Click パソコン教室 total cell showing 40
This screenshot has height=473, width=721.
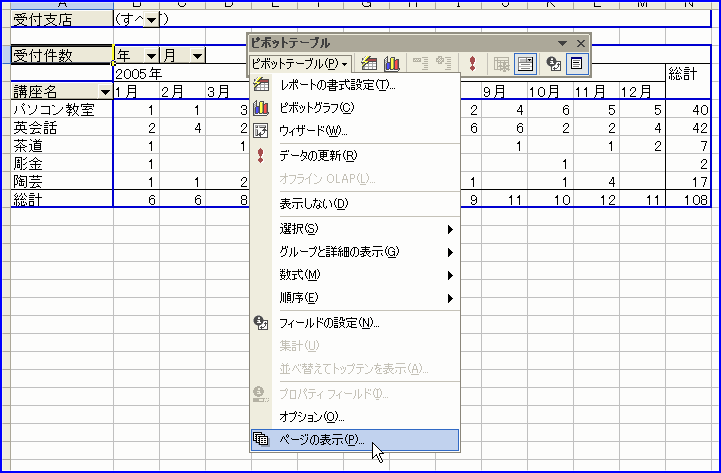(x=688, y=110)
